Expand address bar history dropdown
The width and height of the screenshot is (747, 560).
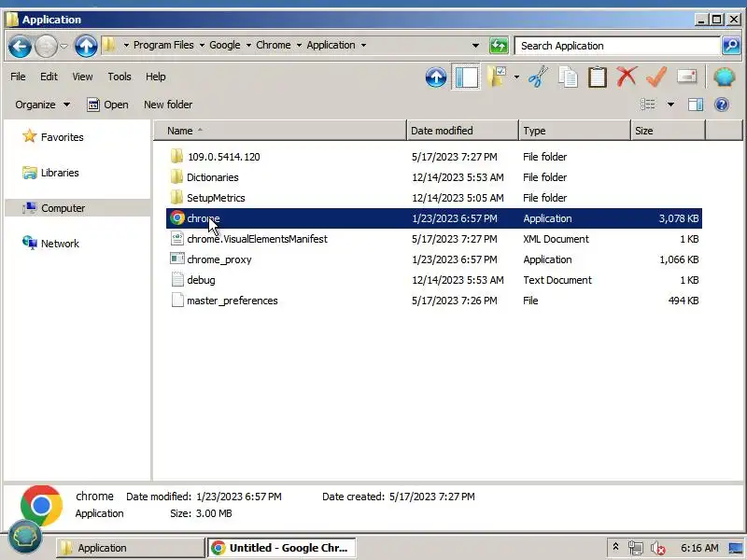(x=475, y=46)
